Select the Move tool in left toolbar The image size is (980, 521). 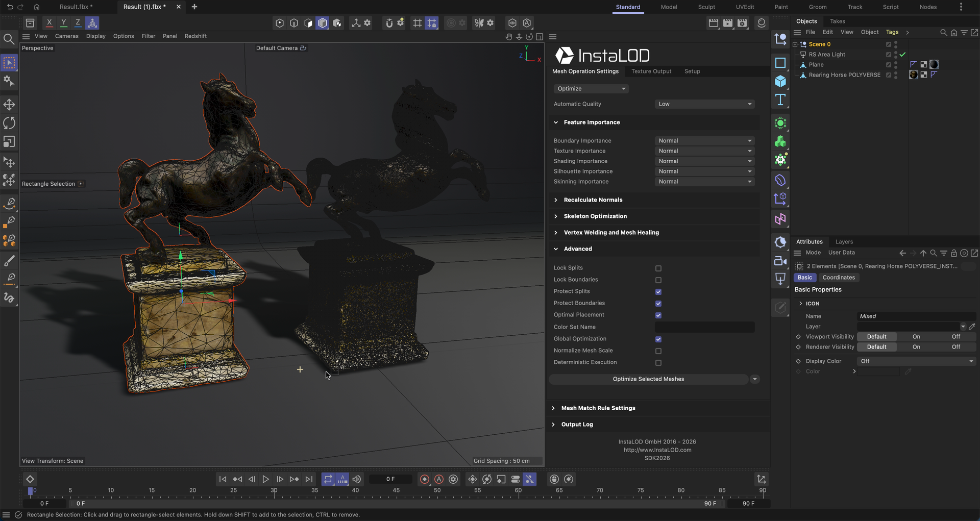pos(9,105)
